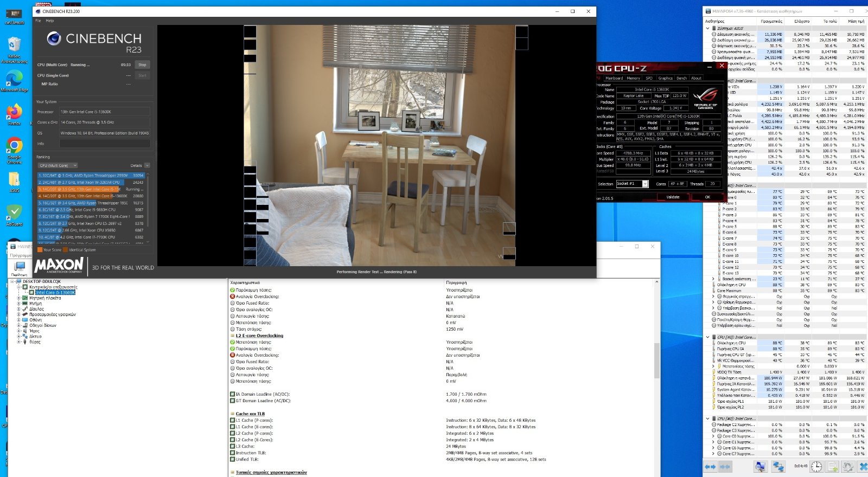
Task: Select the Μητρική πλακέτα motherboard node
Action: click(45, 298)
